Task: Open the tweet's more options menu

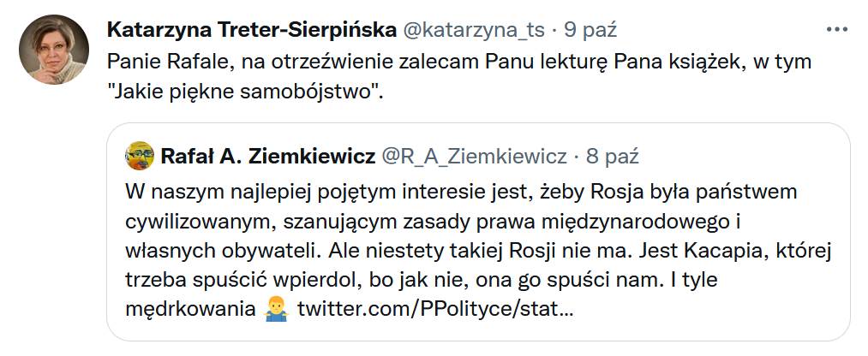Action: coord(835,29)
